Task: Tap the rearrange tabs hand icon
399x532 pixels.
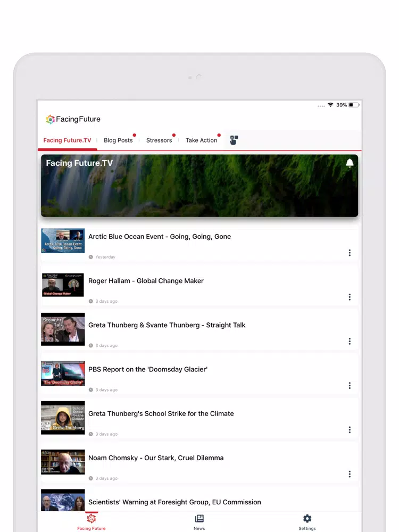Action: tap(234, 140)
